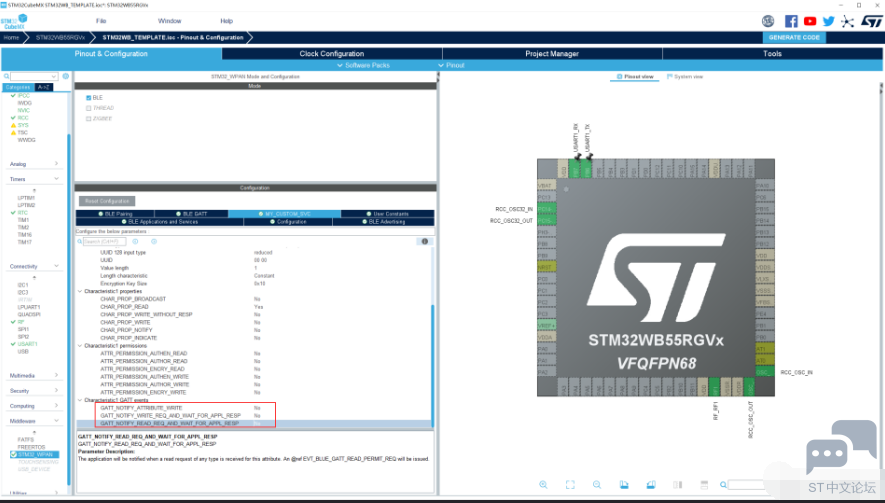This screenshot has width=885, height=503.
Task: Open the User Constants tab
Action: pos(387,214)
